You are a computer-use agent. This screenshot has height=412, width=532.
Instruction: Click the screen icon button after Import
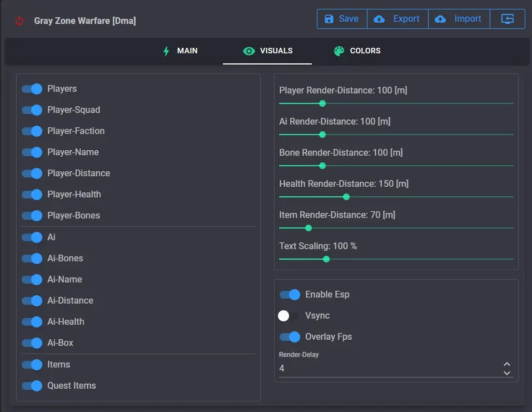pos(507,19)
